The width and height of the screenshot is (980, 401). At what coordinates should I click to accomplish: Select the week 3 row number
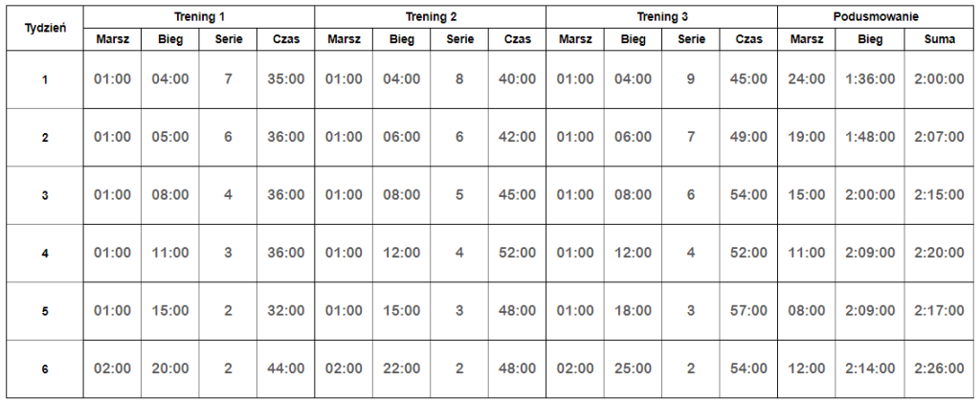point(44,195)
